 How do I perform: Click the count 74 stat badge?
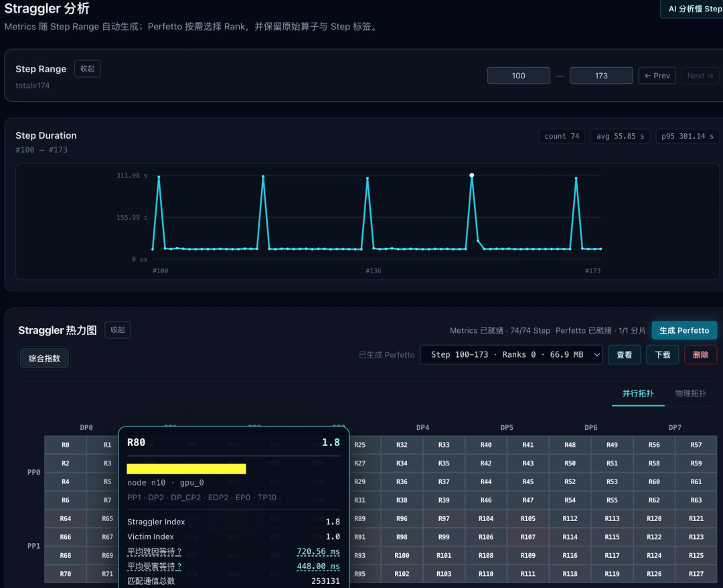click(562, 136)
